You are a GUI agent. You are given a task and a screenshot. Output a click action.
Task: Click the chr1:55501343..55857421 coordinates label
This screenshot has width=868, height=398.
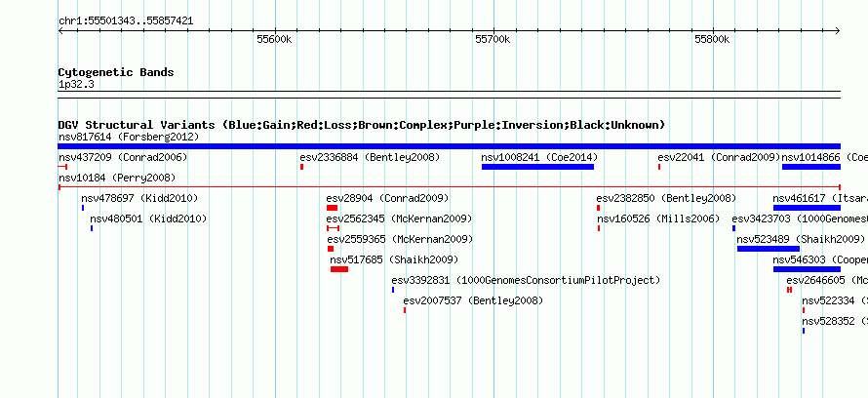pyautogui.click(x=126, y=21)
